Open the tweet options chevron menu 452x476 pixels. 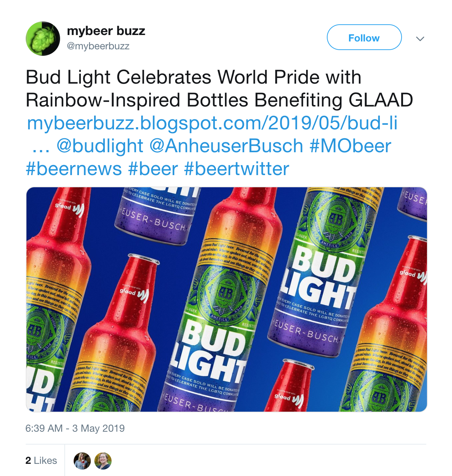pos(420,39)
